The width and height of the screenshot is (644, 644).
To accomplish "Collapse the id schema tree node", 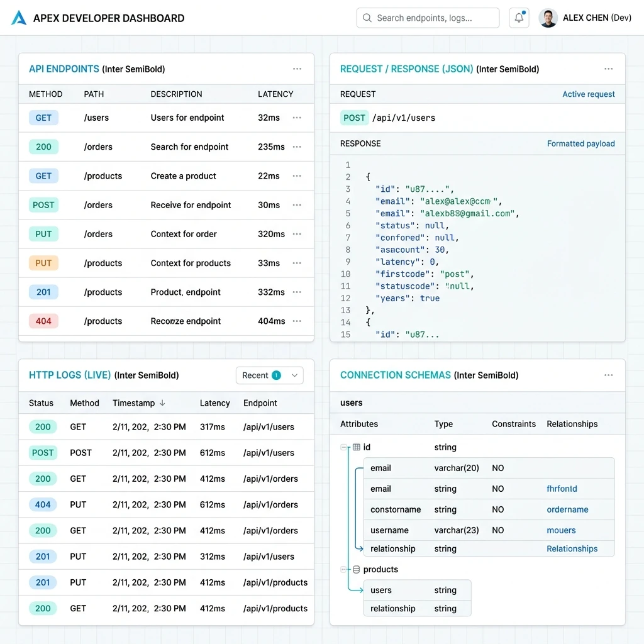I will click(x=343, y=447).
